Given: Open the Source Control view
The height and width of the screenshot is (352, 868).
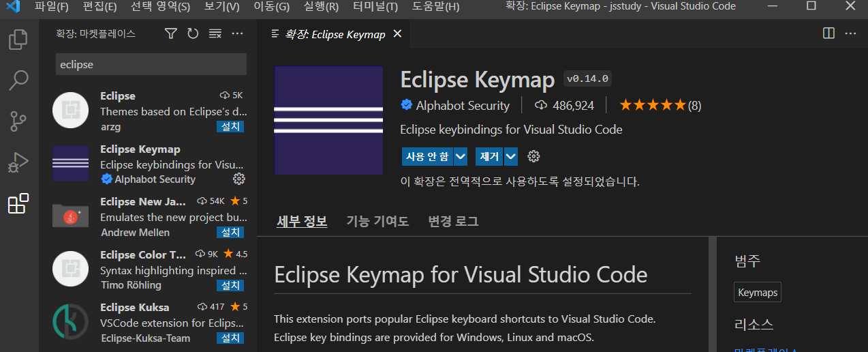Looking at the screenshot, I should [x=18, y=122].
